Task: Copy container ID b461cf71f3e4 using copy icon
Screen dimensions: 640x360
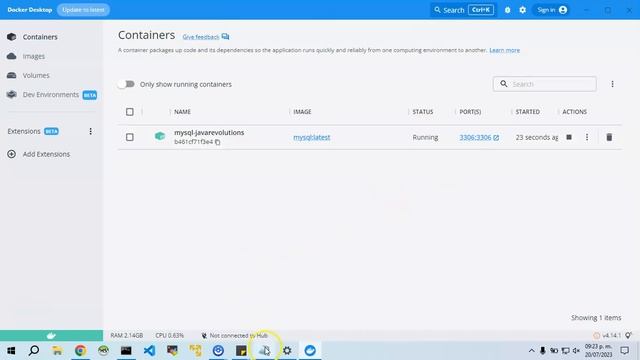Action: (x=218, y=142)
